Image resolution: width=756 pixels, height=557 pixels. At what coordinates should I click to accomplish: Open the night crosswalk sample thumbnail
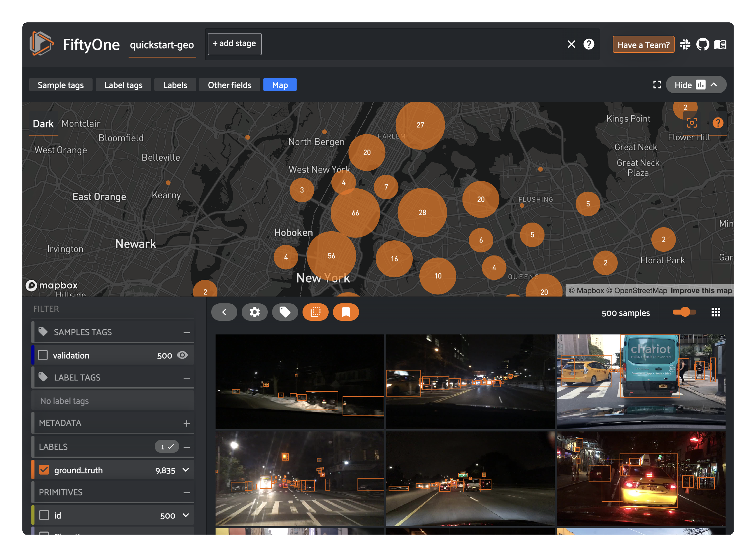pyautogui.click(x=299, y=478)
